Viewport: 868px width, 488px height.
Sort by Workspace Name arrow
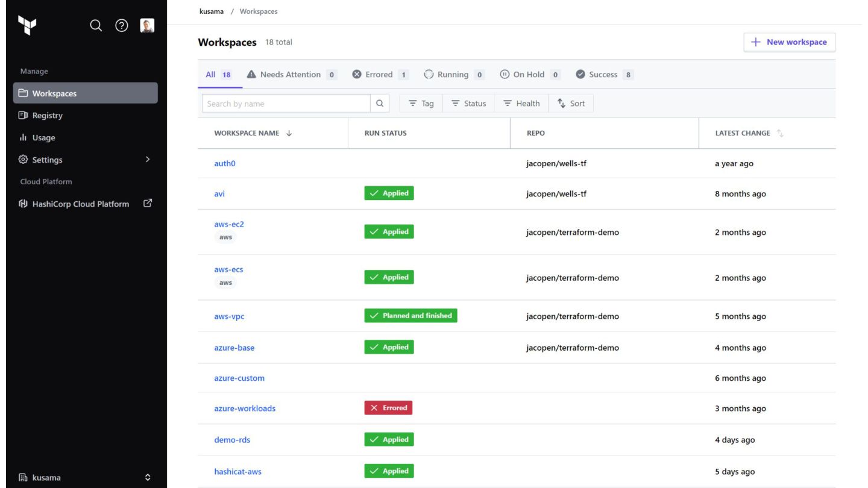click(x=289, y=133)
